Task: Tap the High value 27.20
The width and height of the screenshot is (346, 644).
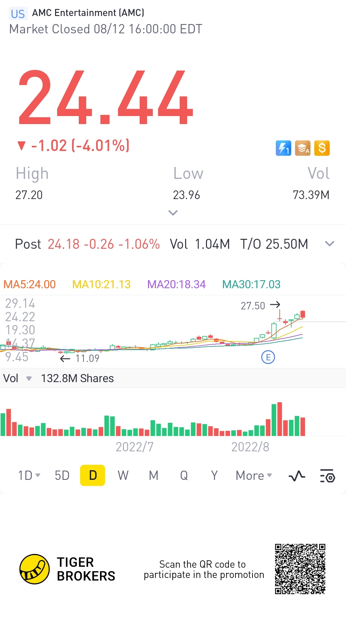Action: click(x=29, y=195)
